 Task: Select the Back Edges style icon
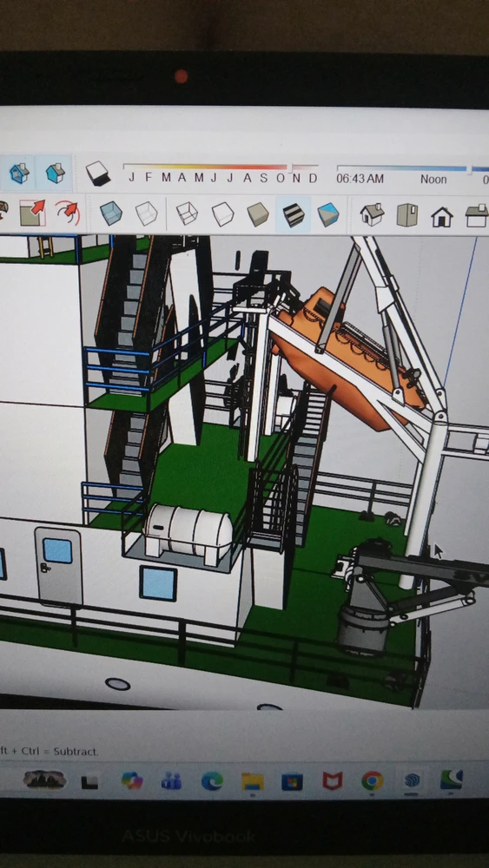pyautogui.click(x=147, y=214)
